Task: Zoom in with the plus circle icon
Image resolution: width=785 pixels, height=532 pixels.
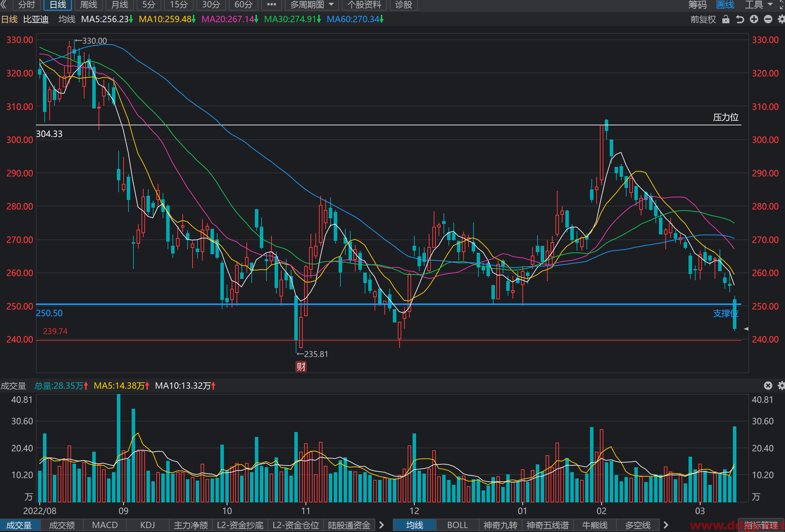Action: click(x=754, y=19)
